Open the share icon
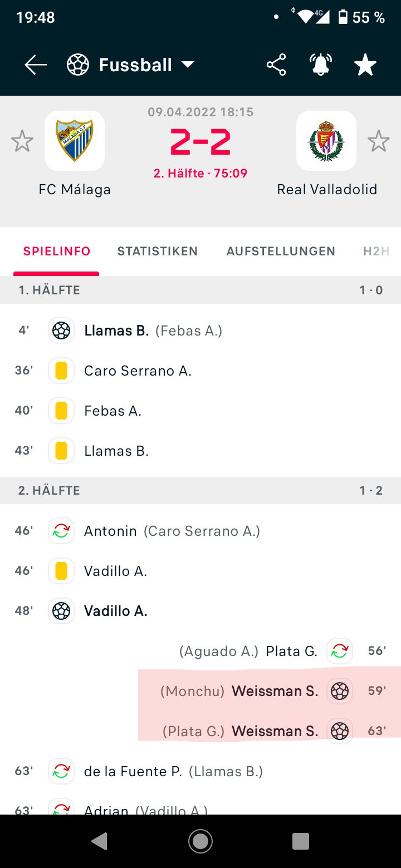Image resolution: width=401 pixels, height=868 pixels. [x=276, y=65]
